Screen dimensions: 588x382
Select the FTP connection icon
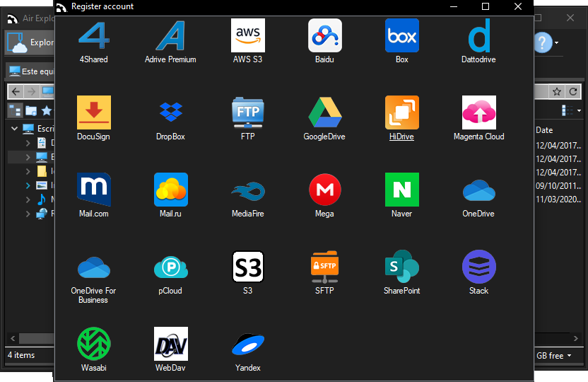(x=248, y=119)
